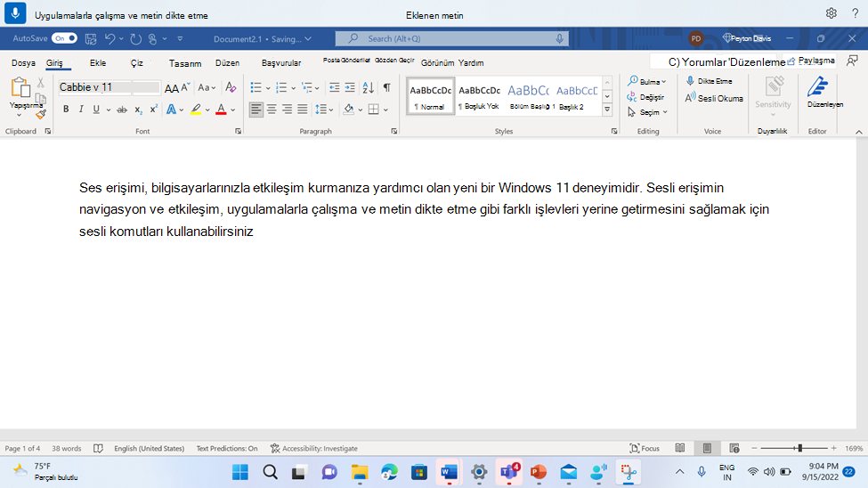Toggle Superscript formatting

click(154, 110)
